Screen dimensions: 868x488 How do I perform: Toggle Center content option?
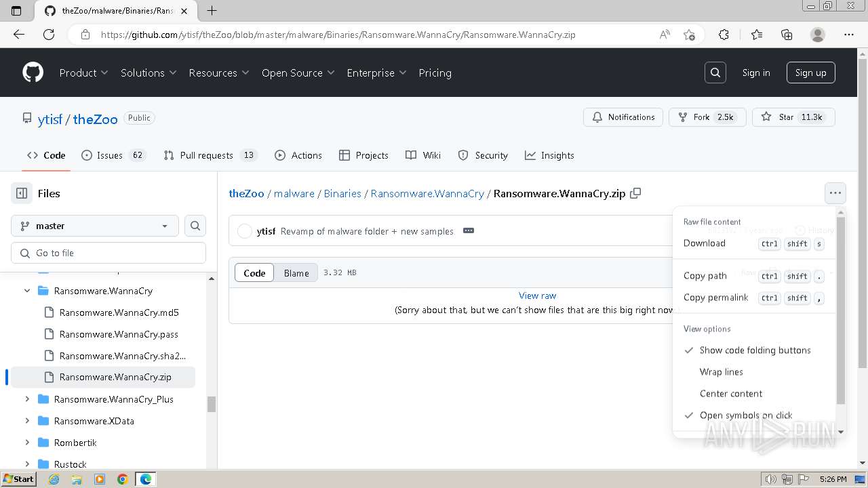pos(755,394)
